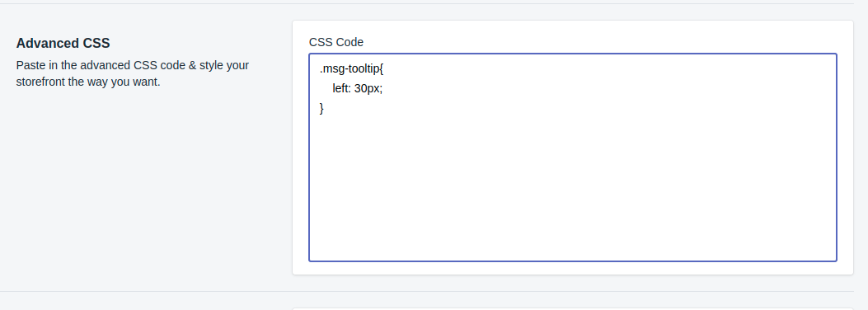Click the Advanced CSS section heading

pos(63,43)
